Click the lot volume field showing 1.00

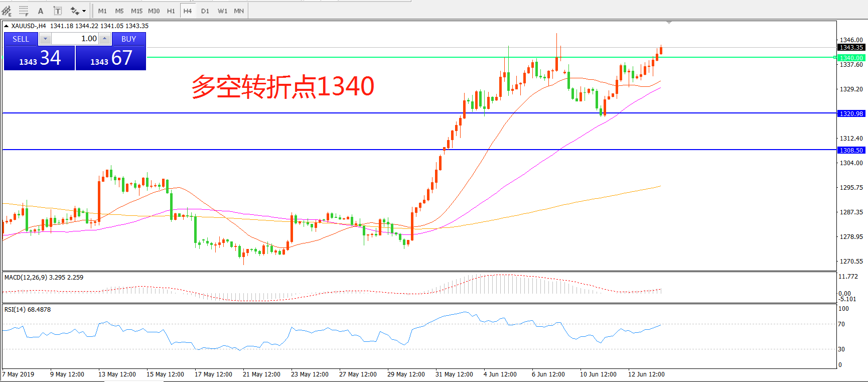(75, 39)
